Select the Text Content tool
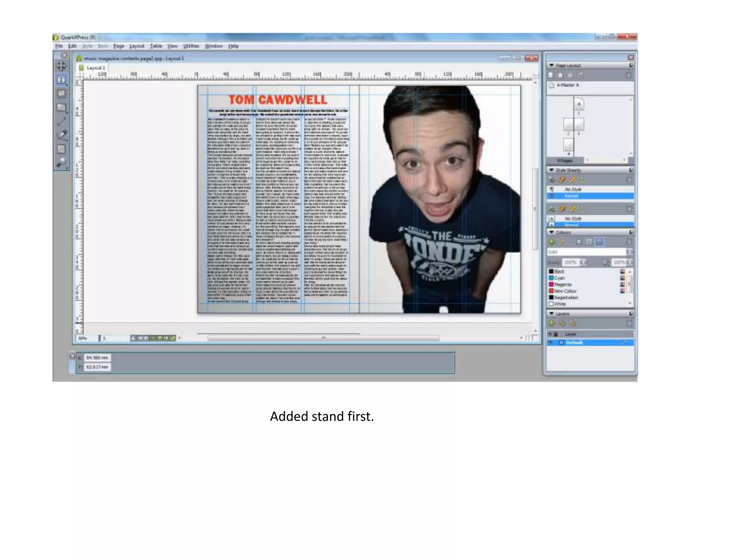 [61, 80]
